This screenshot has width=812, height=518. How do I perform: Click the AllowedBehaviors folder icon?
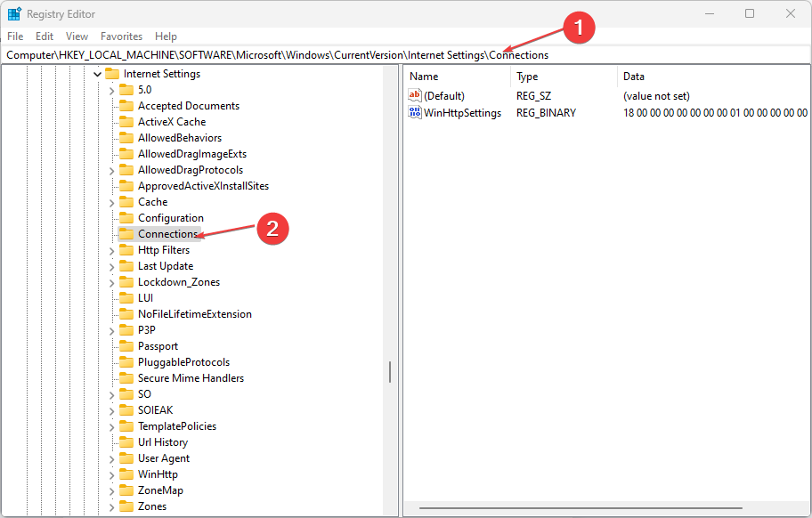pyautogui.click(x=126, y=138)
